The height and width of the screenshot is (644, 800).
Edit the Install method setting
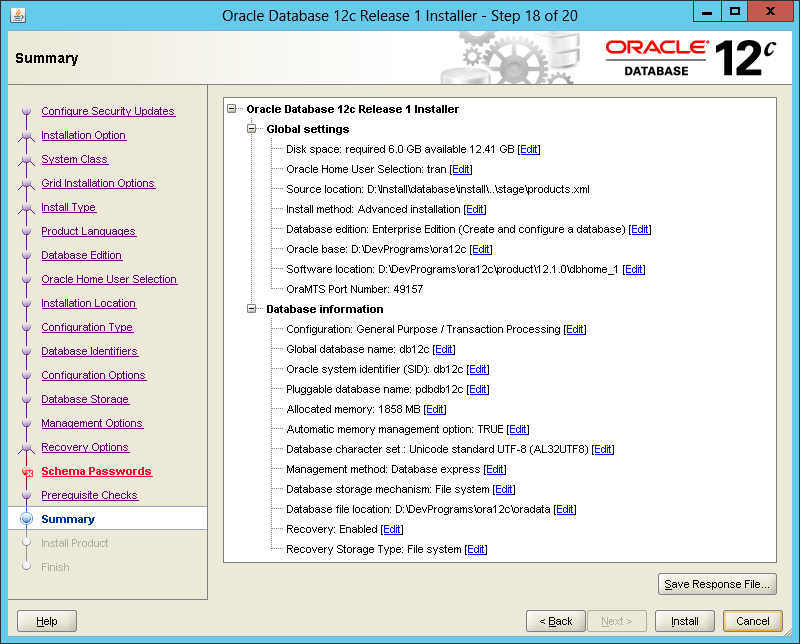click(475, 209)
